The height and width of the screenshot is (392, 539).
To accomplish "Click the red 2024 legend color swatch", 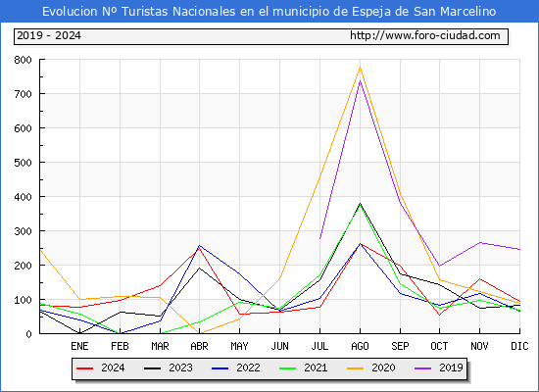I will (85, 368).
